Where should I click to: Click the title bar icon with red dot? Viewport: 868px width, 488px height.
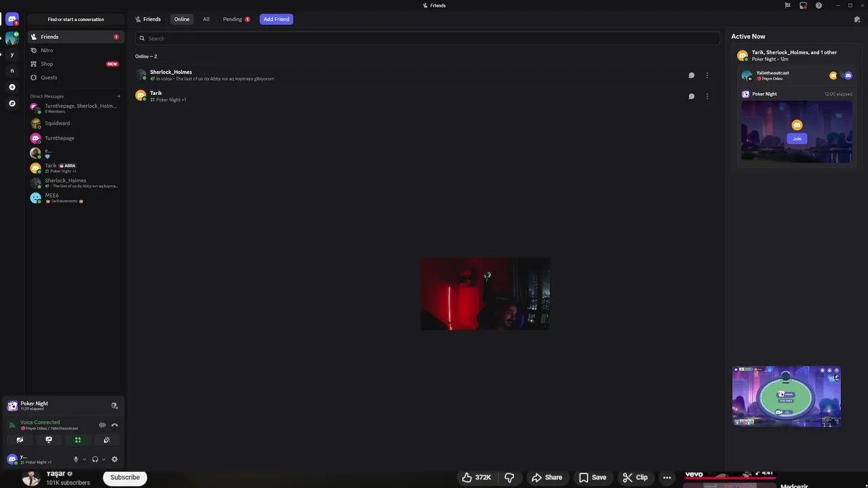pos(803,5)
